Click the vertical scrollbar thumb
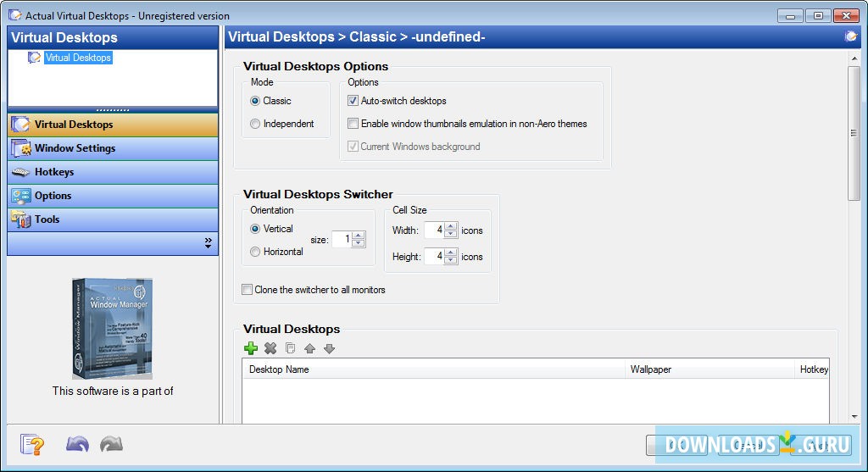 click(854, 133)
